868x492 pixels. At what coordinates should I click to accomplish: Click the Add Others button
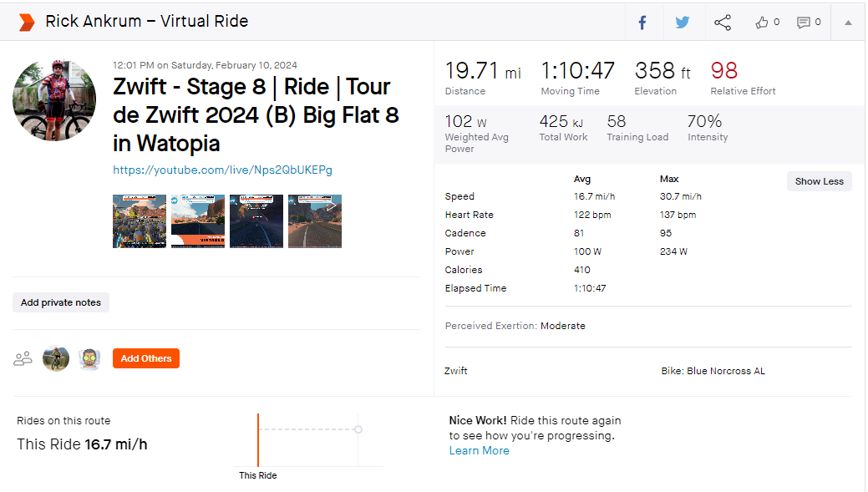point(146,358)
